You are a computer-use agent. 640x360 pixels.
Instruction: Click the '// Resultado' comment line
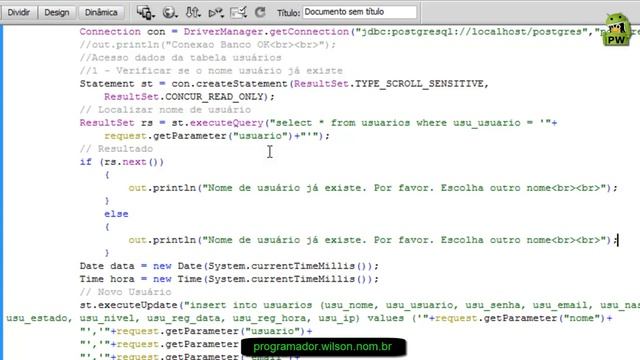(x=116, y=149)
